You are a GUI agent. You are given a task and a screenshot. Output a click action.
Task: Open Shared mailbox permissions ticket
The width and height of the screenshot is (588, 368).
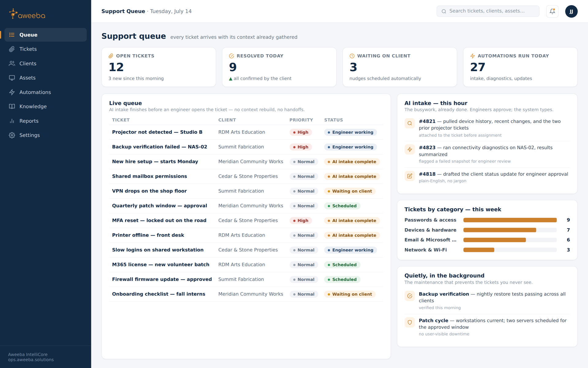click(x=149, y=176)
